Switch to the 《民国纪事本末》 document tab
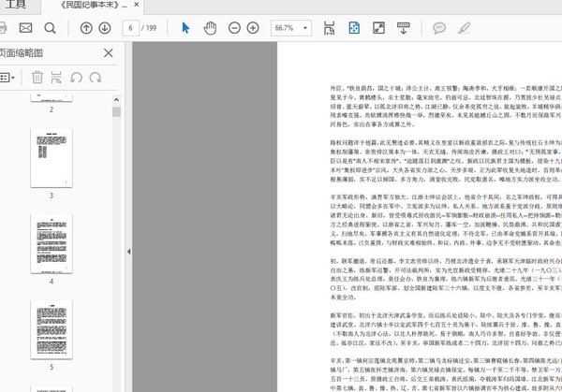The width and height of the screenshot is (562, 392). coord(94,5)
